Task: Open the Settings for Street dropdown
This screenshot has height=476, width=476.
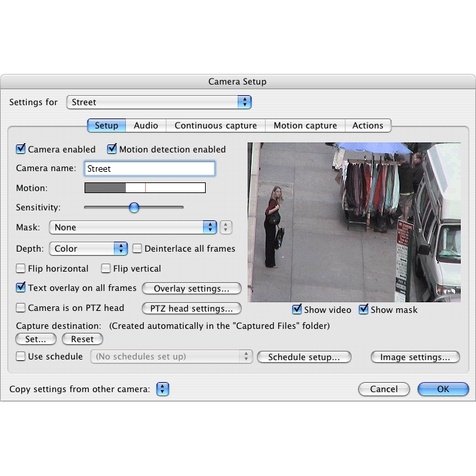Action: 158,102
